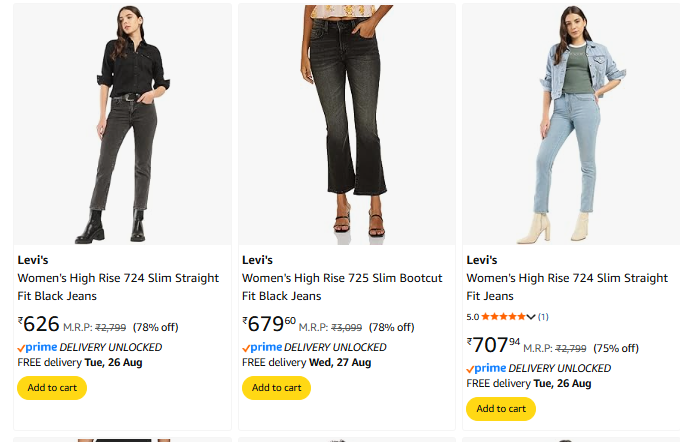View the light blue jeans product image
Screen dimensions: 680x442
[571, 125]
